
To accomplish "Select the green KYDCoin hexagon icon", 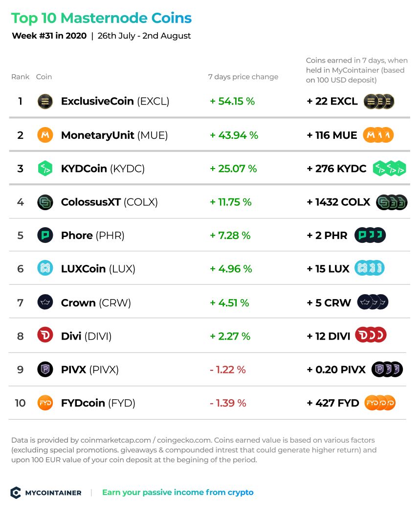I will pyautogui.click(x=45, y=169).
